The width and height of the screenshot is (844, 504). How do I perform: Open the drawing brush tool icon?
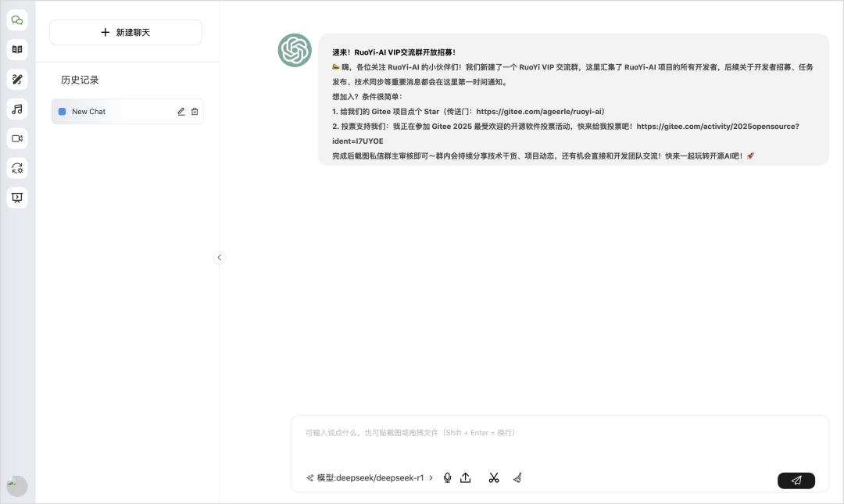tap(17, 79)
